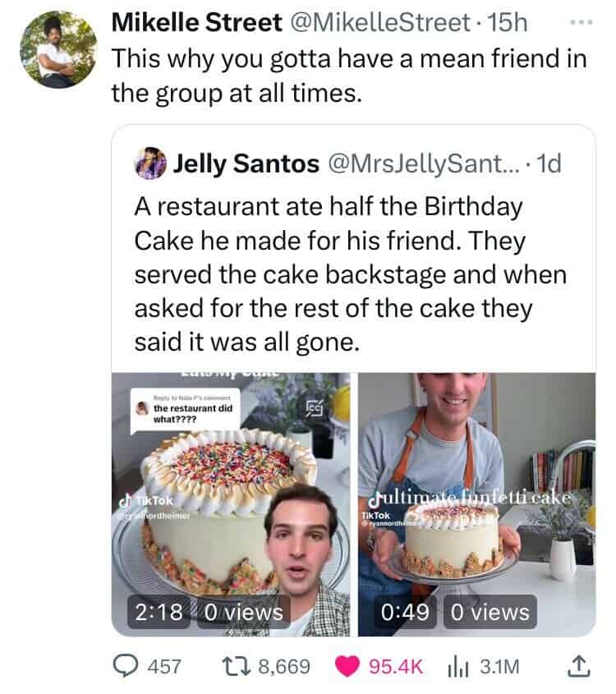The image size is (616, 694).
Task: Click the reply comment bubble icon
Action: point(127,666)
